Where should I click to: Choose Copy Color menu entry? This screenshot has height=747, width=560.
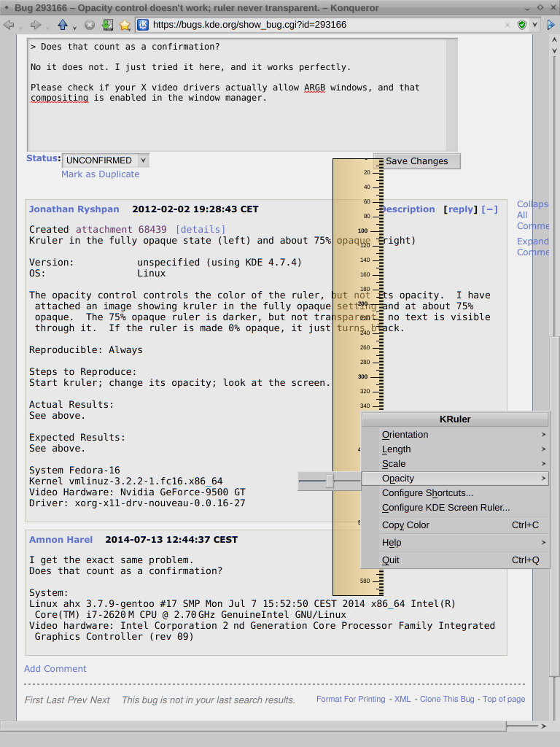tap(455, 525)
